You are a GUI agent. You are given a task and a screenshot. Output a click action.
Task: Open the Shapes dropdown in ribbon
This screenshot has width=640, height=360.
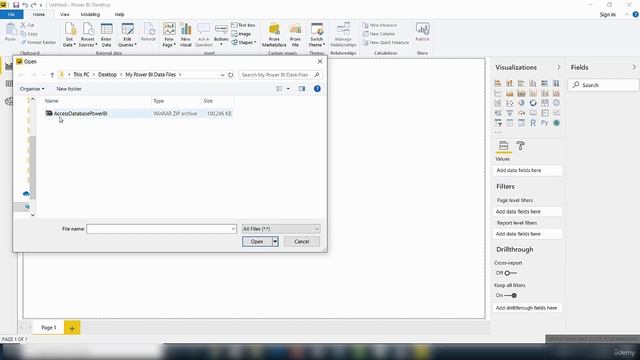click(244, 42)
